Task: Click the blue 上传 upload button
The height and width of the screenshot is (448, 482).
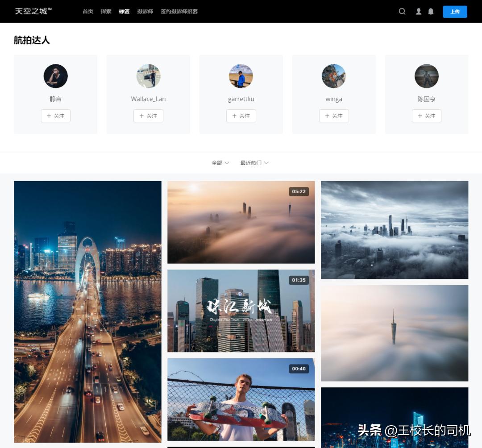Action: click(455, 12)
